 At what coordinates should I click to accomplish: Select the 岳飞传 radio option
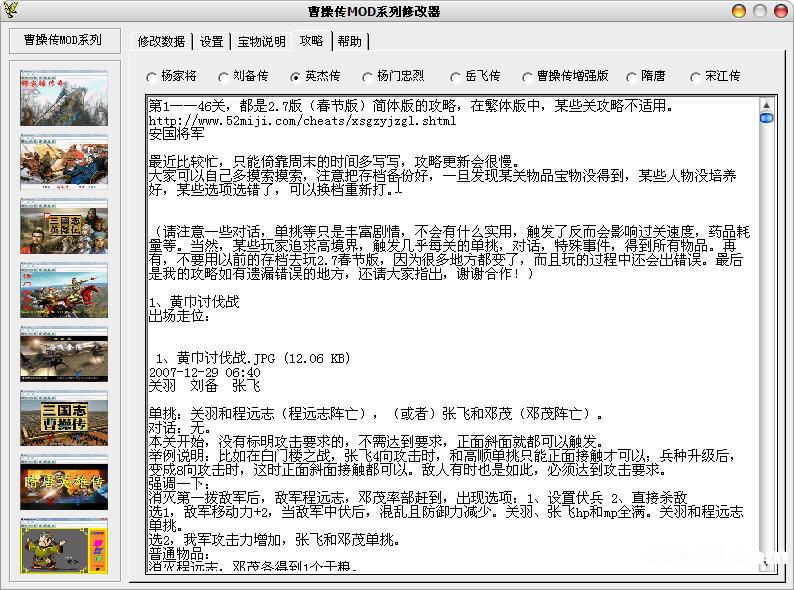pyautogui.click(x=456, y=76)
